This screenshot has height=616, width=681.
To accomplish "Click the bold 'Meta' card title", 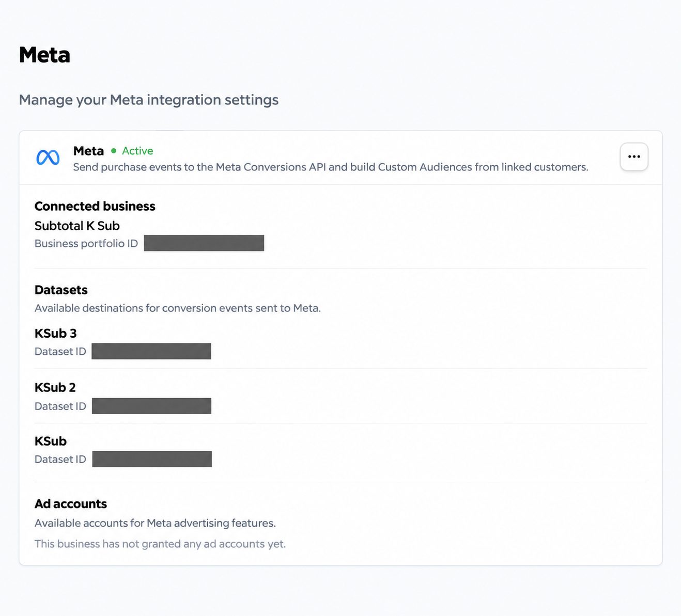I will coord(88,151).
